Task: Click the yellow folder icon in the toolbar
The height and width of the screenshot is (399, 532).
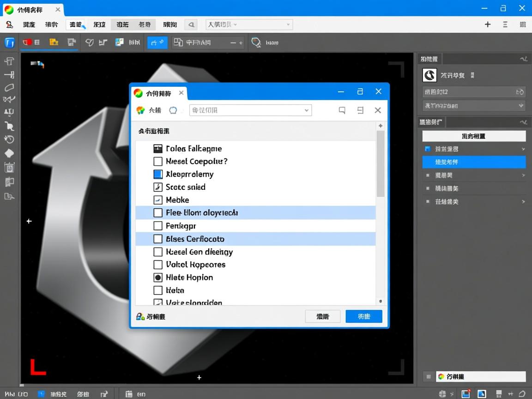Action: click(x=54, y=42)
